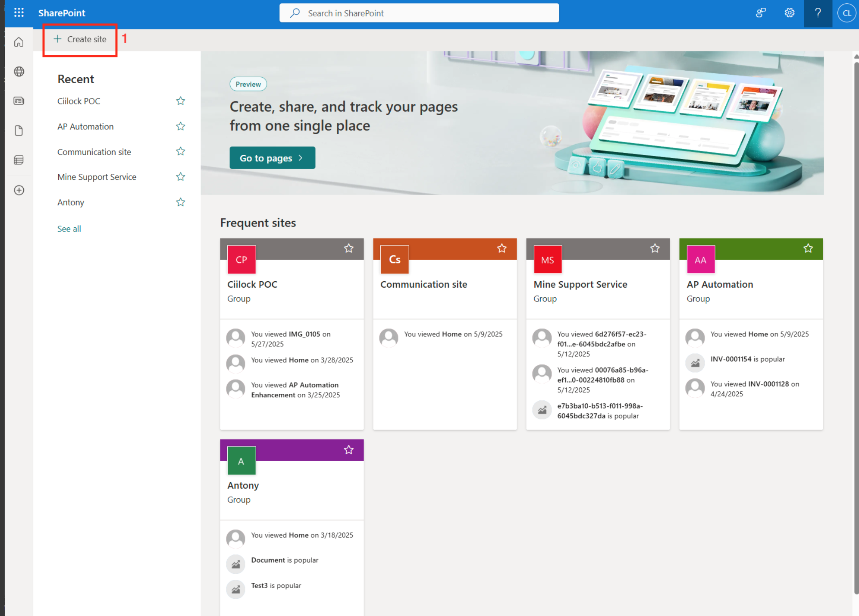Follow Ciilock POC in Recent list
859x616 pixels.
tap(181, 101)
